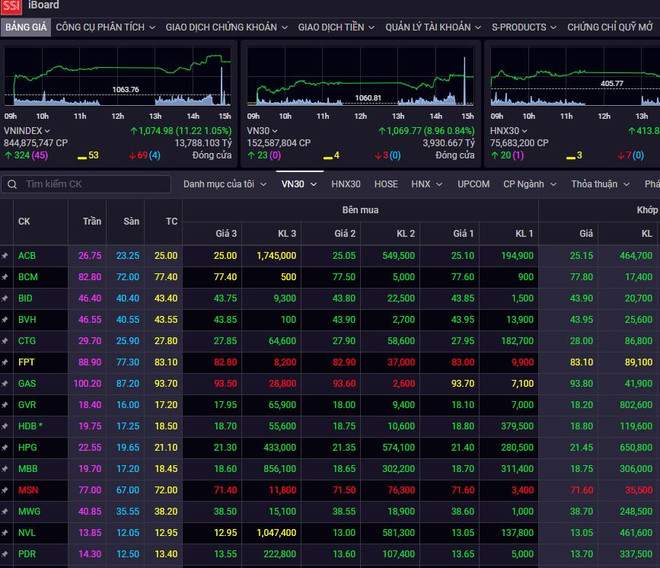Open CP Ngành dropdown
Screen dimensions: 660x568
530,184
